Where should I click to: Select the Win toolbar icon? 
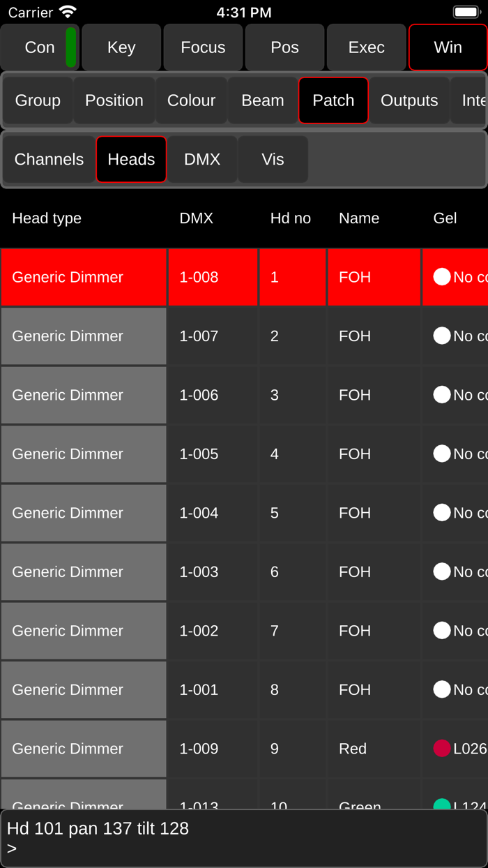coord(448,47)
